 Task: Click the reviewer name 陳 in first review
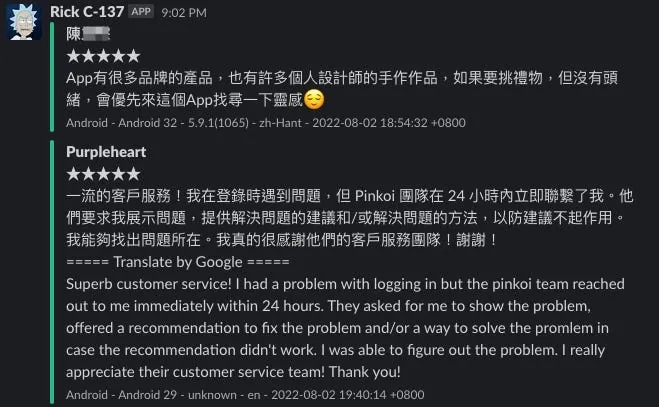click(x=73, y=33)
